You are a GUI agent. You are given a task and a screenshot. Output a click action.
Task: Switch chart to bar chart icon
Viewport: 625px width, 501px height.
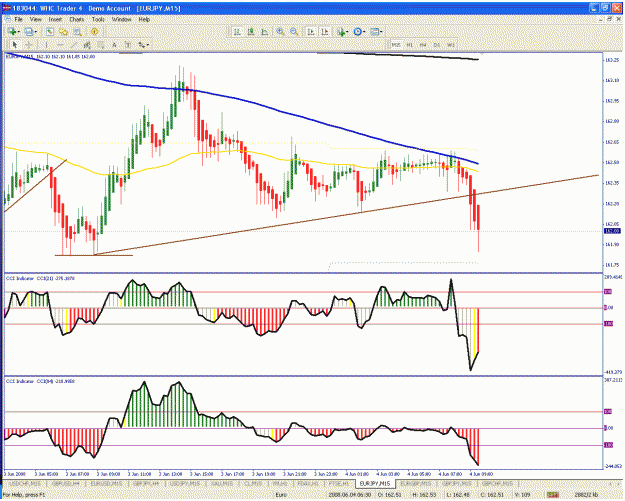[237, 32]
